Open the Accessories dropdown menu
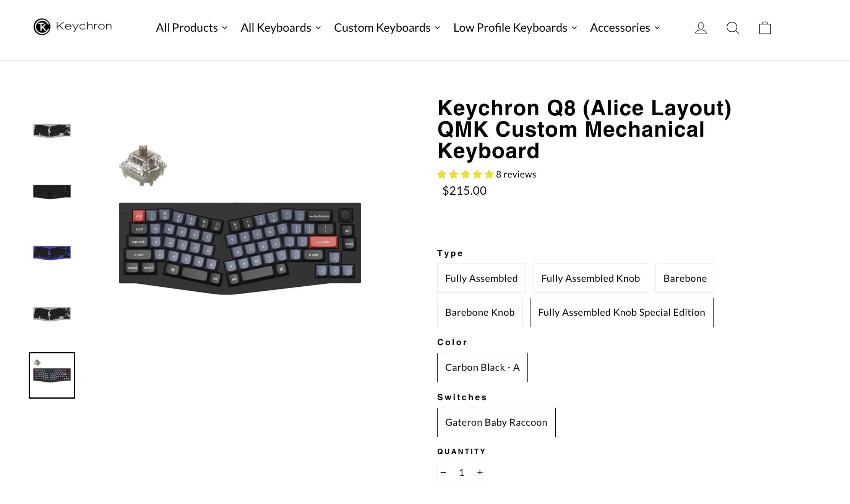 (625, 28)
